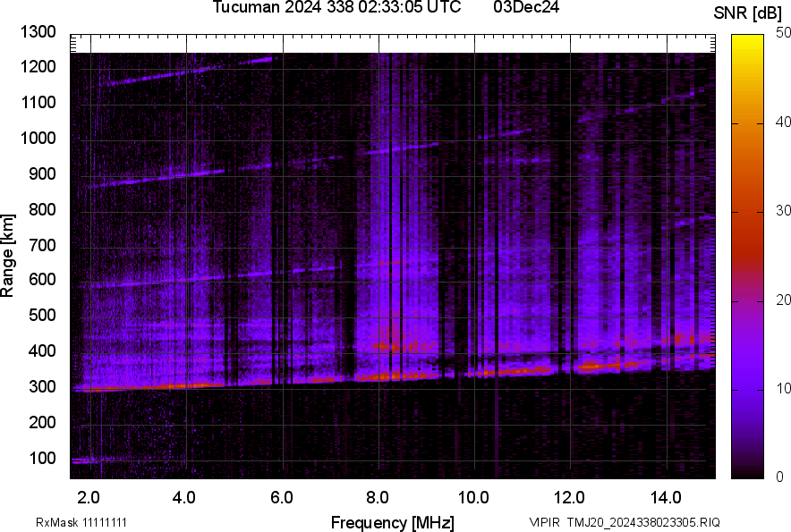
Task: Click the Tucuman timestamp title text
Action: coord(336,8)
